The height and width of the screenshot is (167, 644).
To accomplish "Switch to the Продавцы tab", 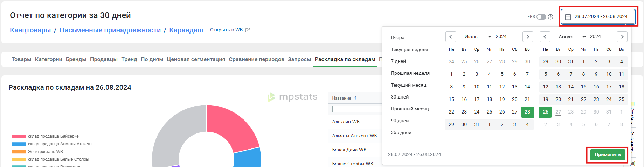I will 104,59.
